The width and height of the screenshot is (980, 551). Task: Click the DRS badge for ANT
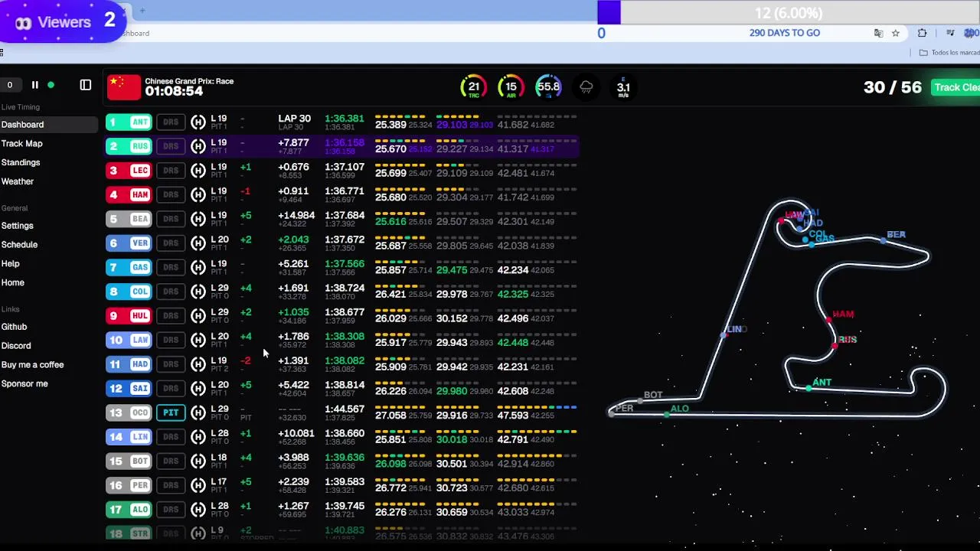tap(171, 122)
